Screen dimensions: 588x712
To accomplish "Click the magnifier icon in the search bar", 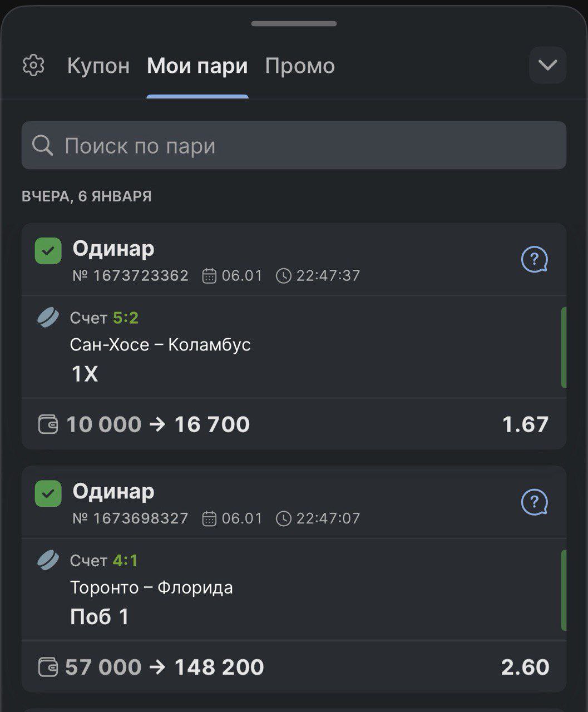I will 42,146.
